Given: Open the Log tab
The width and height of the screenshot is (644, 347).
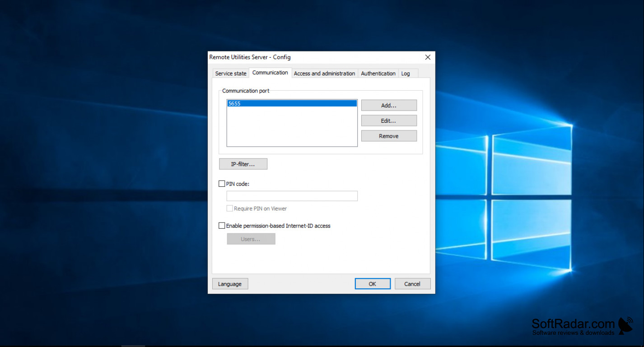Looking at the screenshot, I should coord(406,74).
